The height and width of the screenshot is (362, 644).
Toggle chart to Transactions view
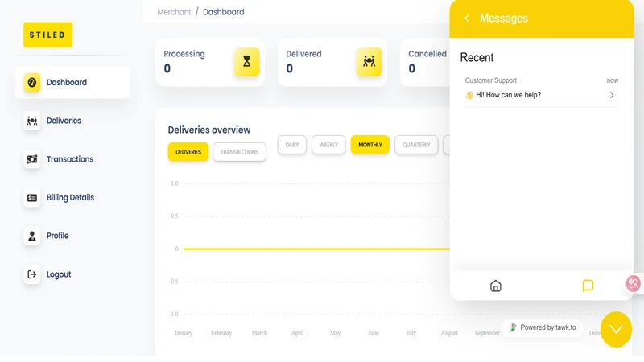pyautogui.click(x=239, y=152)
